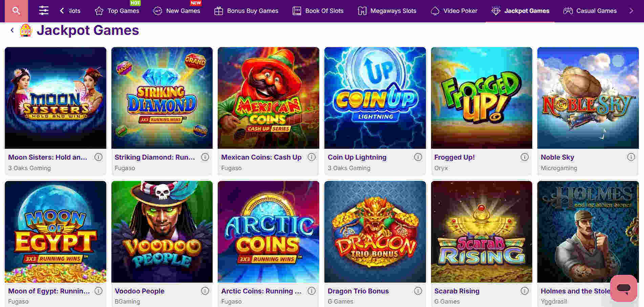Click info icon for Coin Up Lightning
Image resolution: width=644 pixels, height=307 pixels.
418,157
